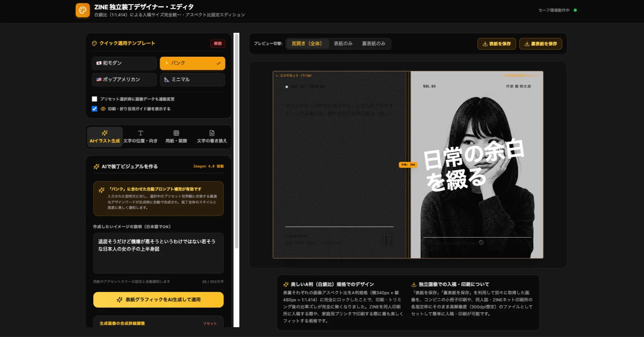644x337 pixels.
Task: Click the red 解除 button
Action: (218, 43)
